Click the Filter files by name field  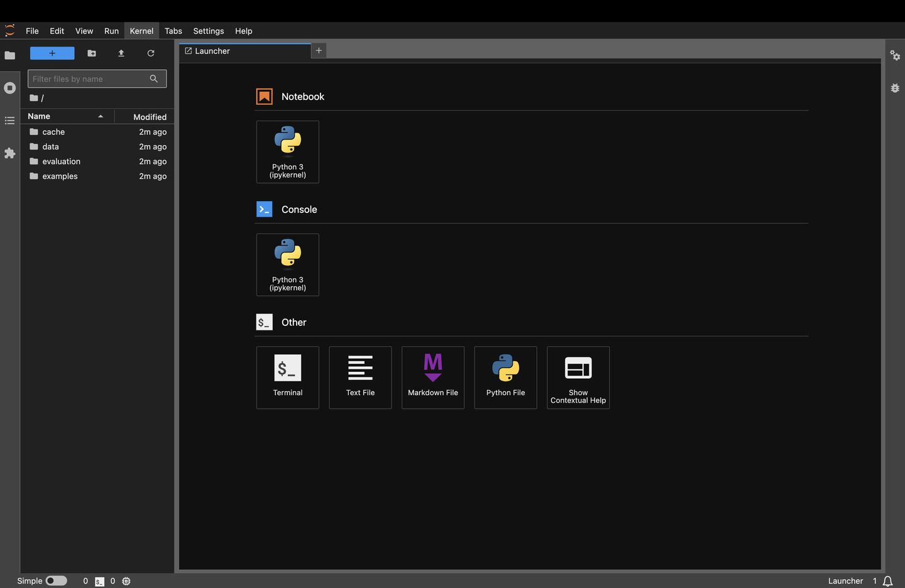tap(97, 79)
